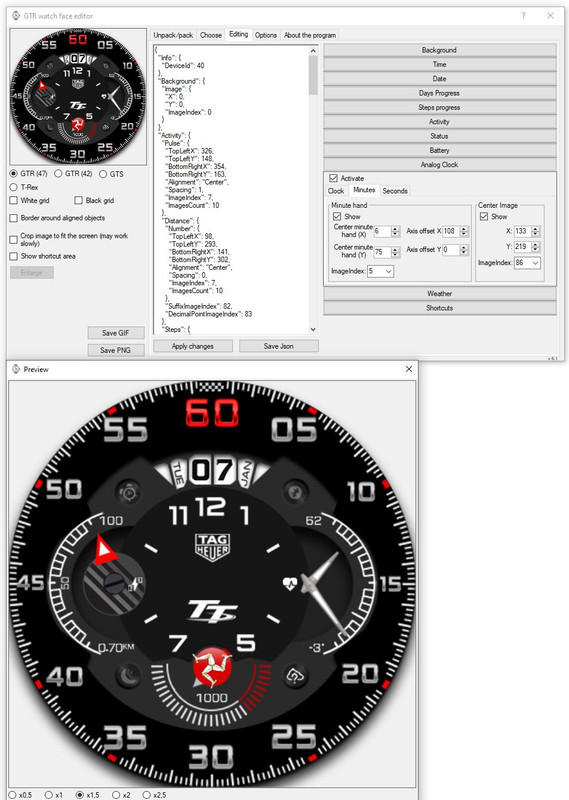Toggle the Center Image Show checkbox
The image size is (569, 800).
[484, 216]
